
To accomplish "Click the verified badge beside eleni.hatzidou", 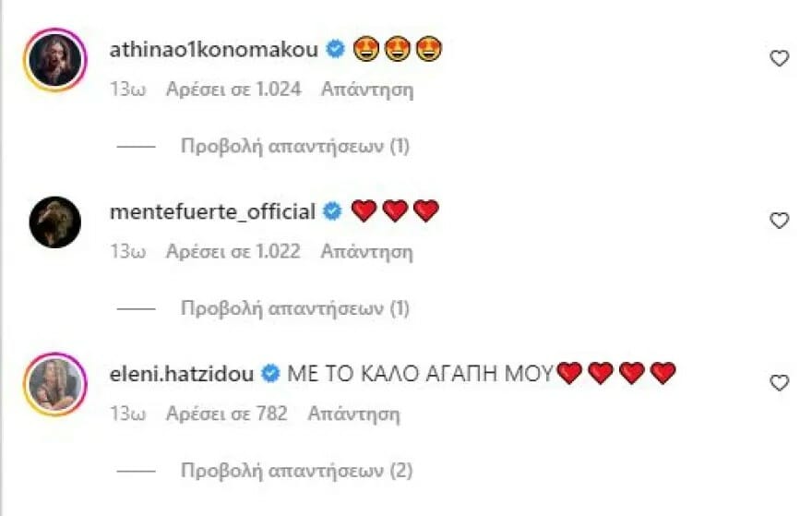I will [271, 374].
